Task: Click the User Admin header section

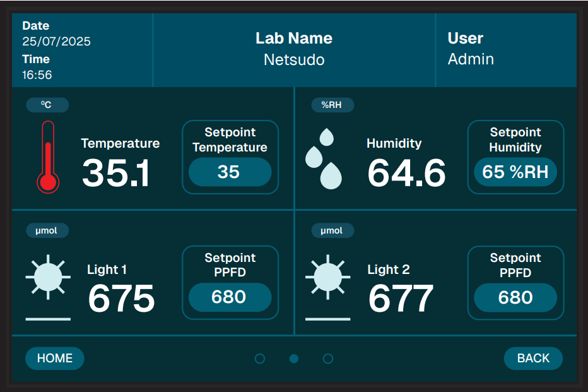Action: (505, 49)
